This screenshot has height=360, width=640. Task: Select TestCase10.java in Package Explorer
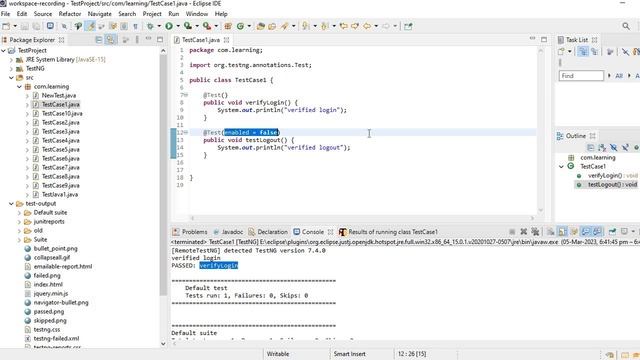(62, 113)
